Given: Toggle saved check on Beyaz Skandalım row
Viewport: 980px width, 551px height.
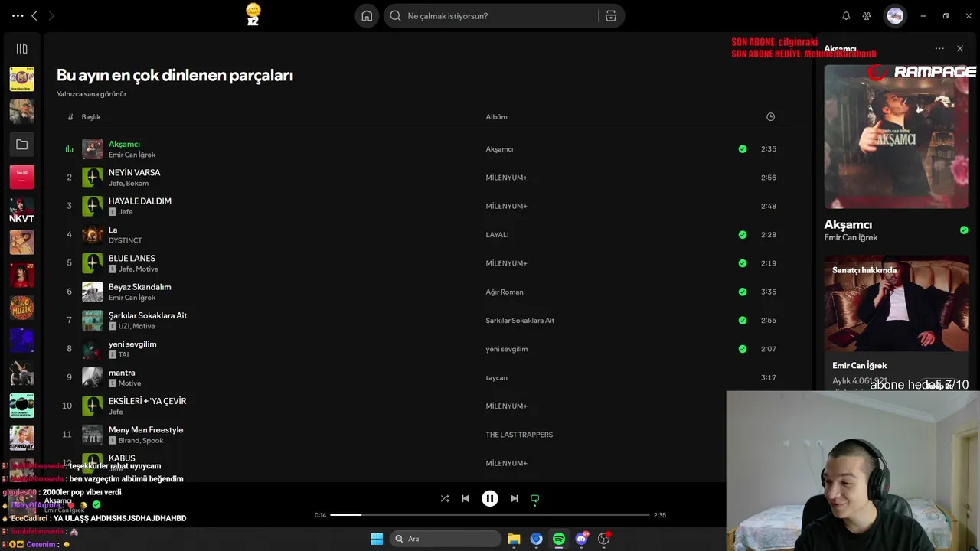Looking at the screenshot, I should click(743, 292).
